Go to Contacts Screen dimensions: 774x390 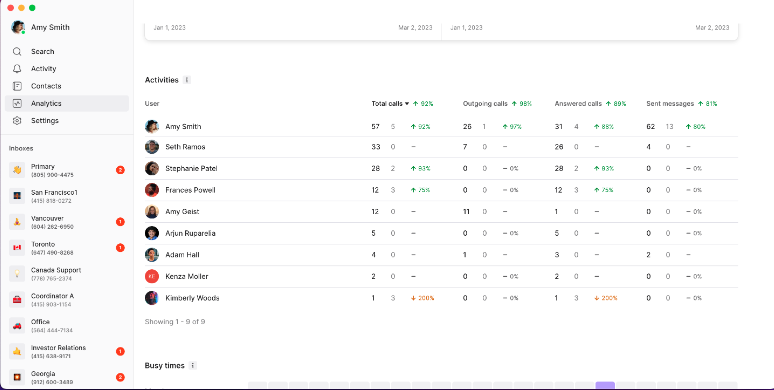(67, 86)
